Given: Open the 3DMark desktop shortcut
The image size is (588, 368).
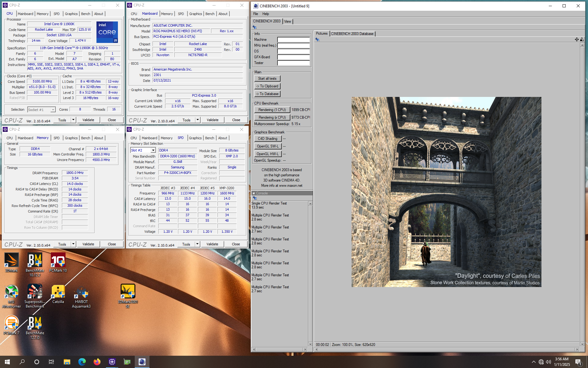Looking at the screenshot, I should (x=11, y=263).
